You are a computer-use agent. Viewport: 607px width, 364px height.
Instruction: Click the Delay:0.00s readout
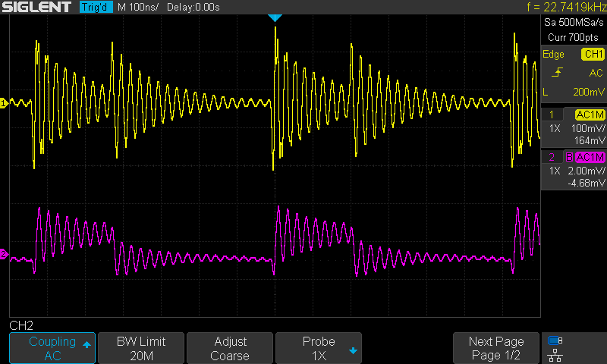(x=193, y=7)
